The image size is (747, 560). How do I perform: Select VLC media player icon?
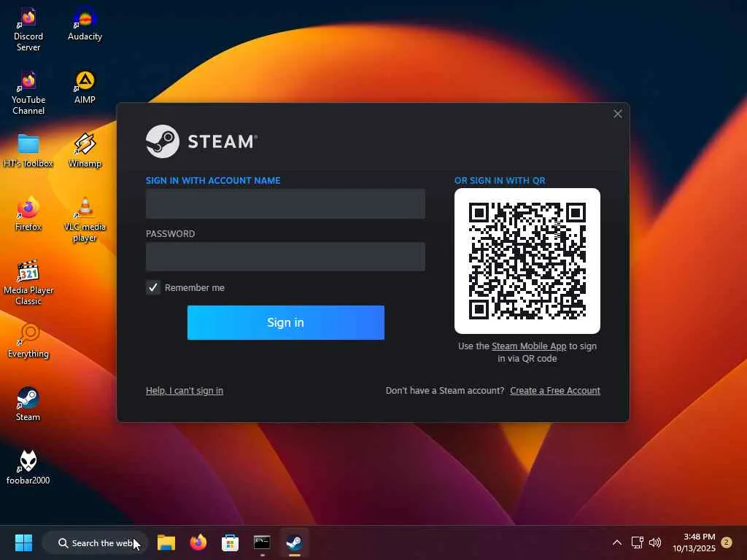pos(85,219)
